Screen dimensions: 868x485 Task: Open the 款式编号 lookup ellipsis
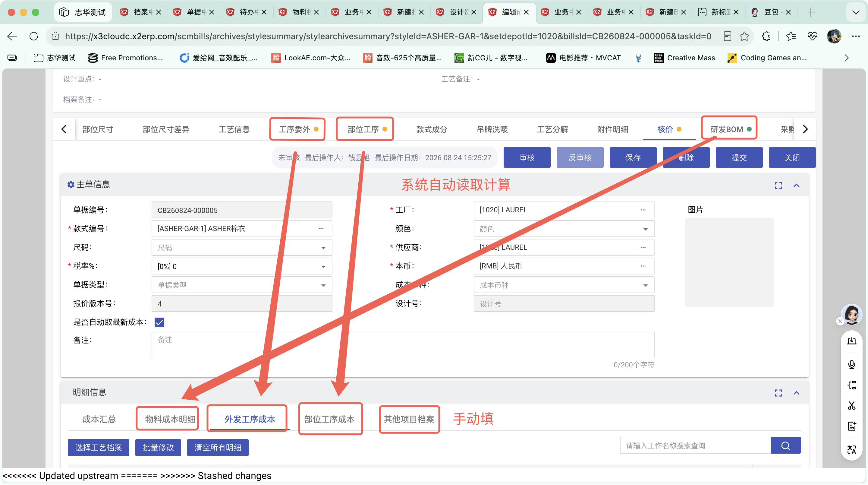coord(321,229)
